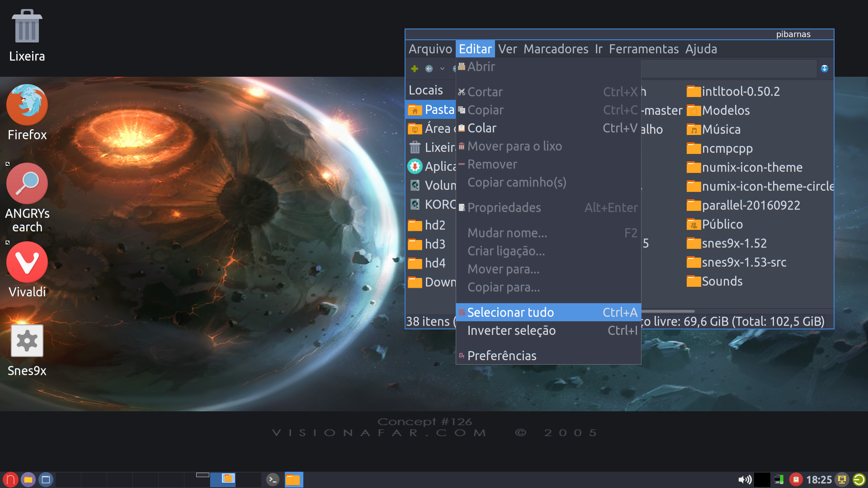Viewport: 868px width, 488px height.
Task: Click Mudar nome... menu entry
Action: 548,233
